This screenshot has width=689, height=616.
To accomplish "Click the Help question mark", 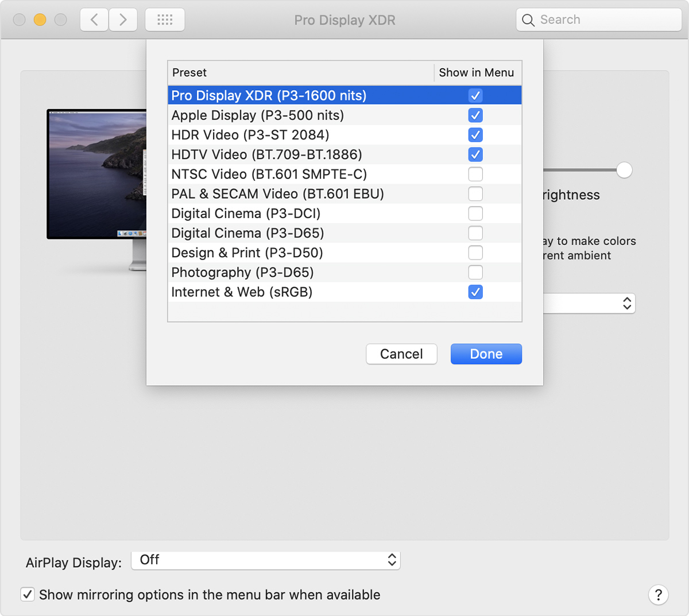I will tap(658, 595).
